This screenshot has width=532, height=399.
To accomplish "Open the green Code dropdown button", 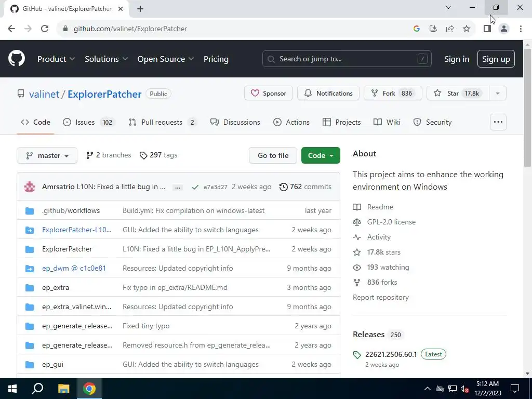I will pyautogui.click(x=321, y=155).
